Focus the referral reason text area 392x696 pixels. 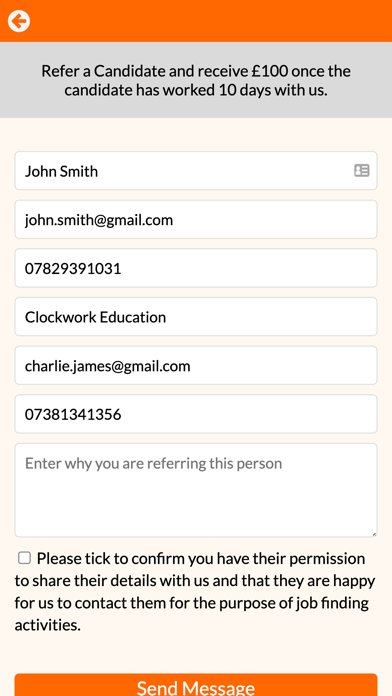[196, 490]
